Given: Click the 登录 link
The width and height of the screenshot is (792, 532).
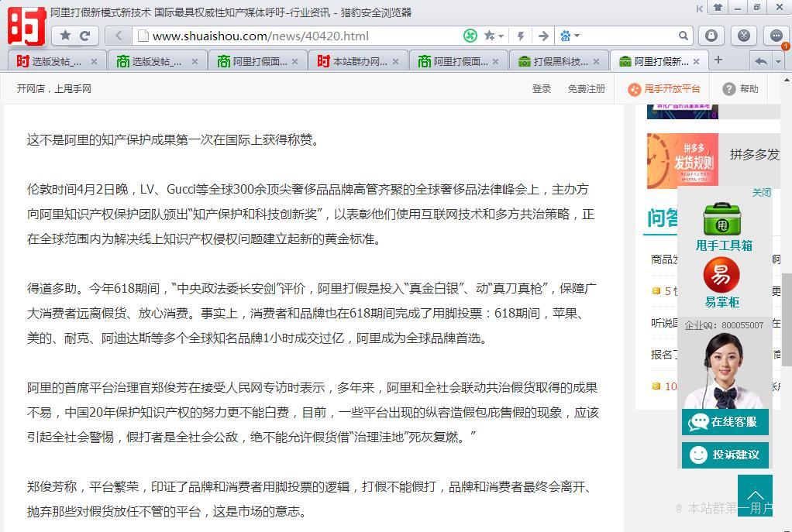Looking at the screenshot, I should 542,89.
